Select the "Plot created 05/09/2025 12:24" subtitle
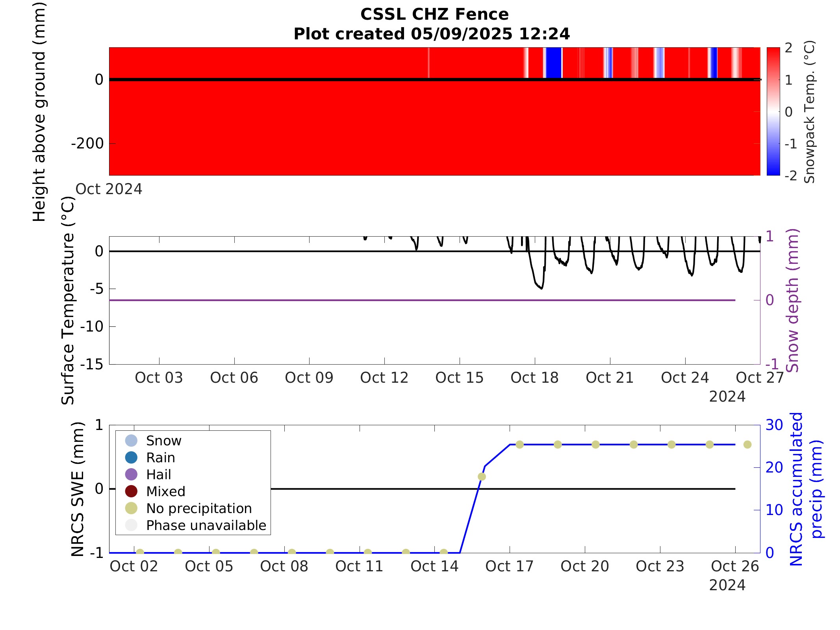The height and width of the screenshot is (630, 840). (432, 34)
